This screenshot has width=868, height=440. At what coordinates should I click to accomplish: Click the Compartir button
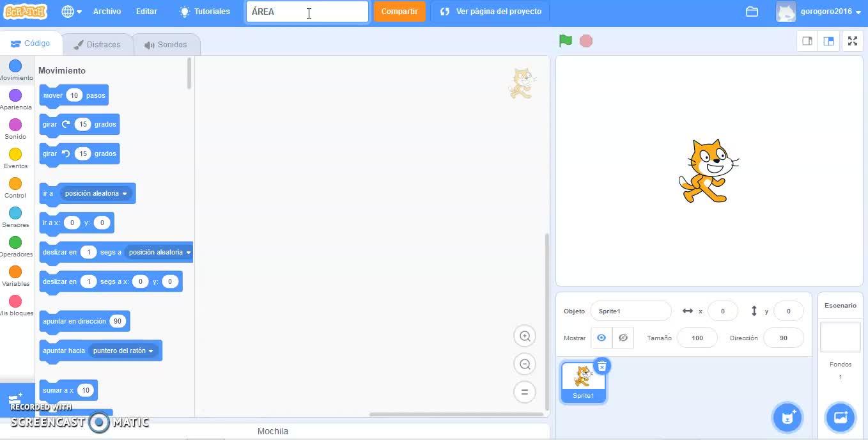399,12
